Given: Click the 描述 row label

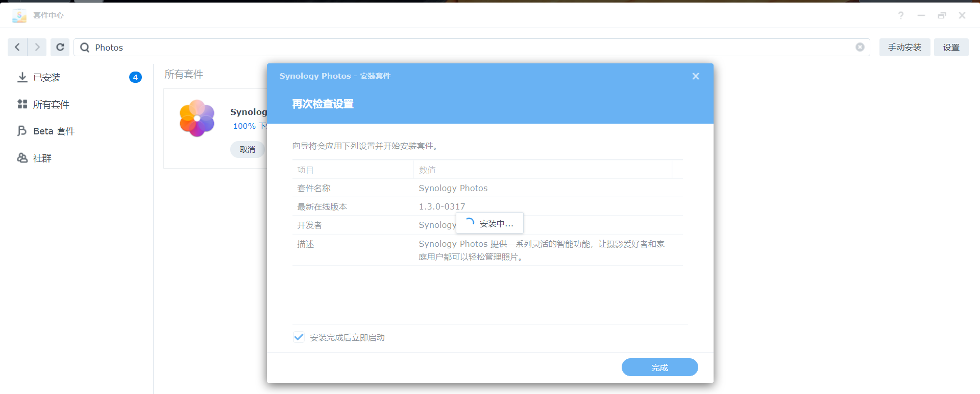Looking at the screenshot, I should coord(305,244).
